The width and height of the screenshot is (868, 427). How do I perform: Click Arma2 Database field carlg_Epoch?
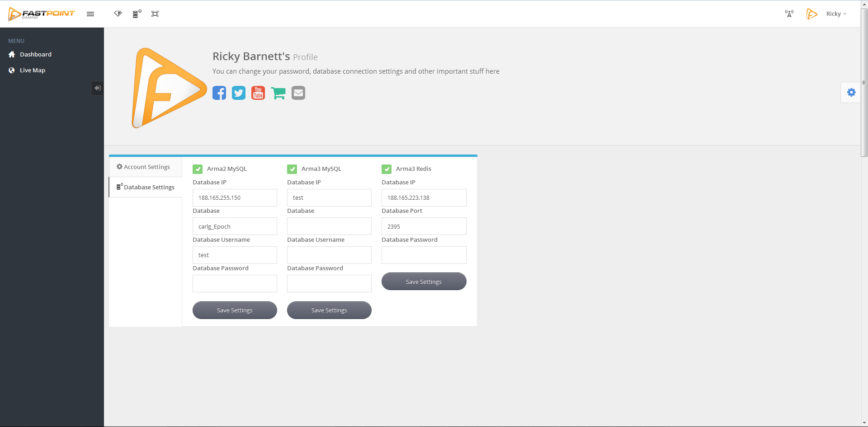235,226
